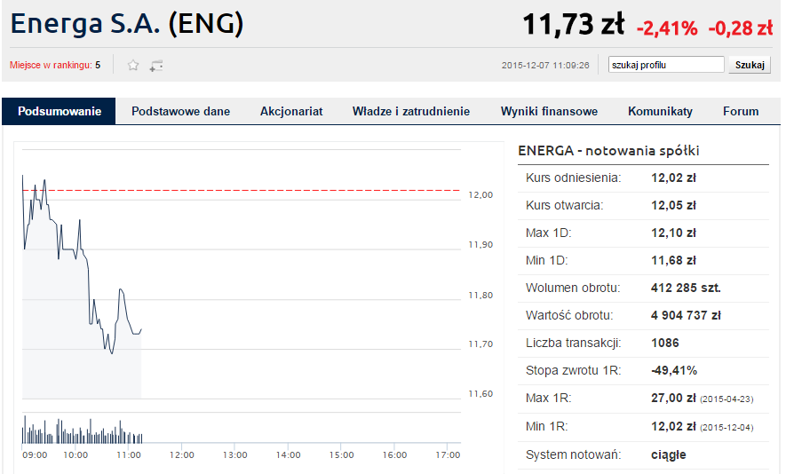Click Wolumen obrotu value 412 285 szt.
Viewport: 786px width, 474px height.
(x=686, y=288)
